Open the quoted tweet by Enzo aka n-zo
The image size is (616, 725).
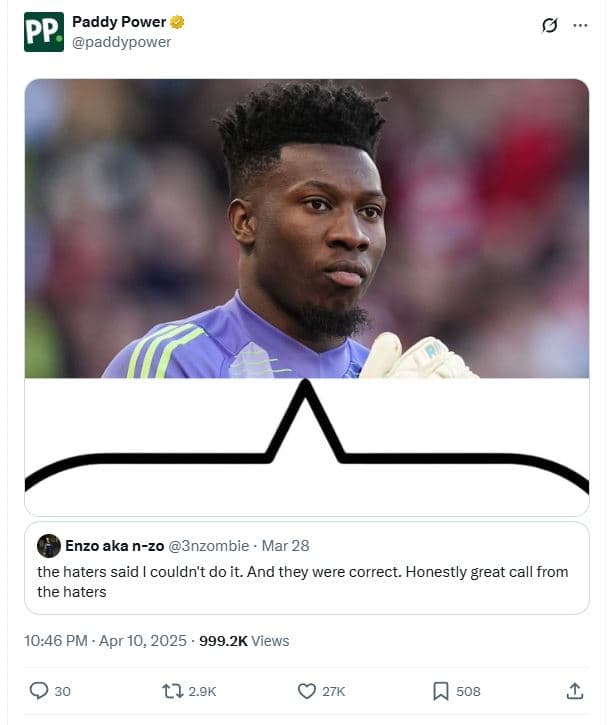tap(307, 568)
